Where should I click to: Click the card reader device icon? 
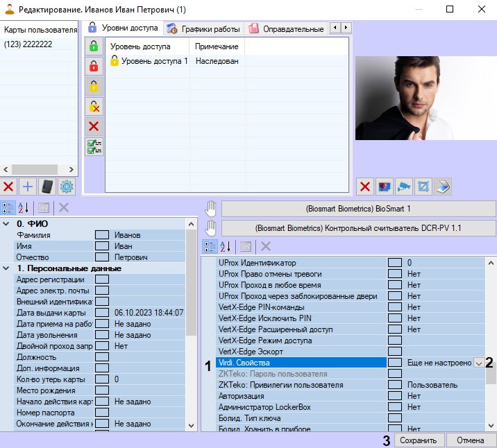pos(47,186)
